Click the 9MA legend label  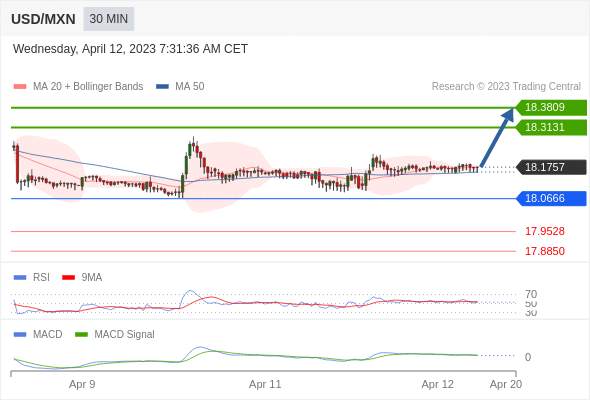point(92,278)
